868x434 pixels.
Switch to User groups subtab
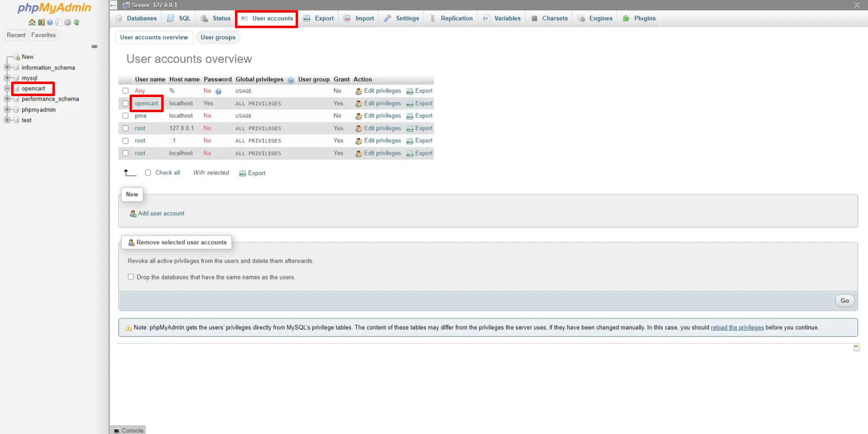[218, 37]
